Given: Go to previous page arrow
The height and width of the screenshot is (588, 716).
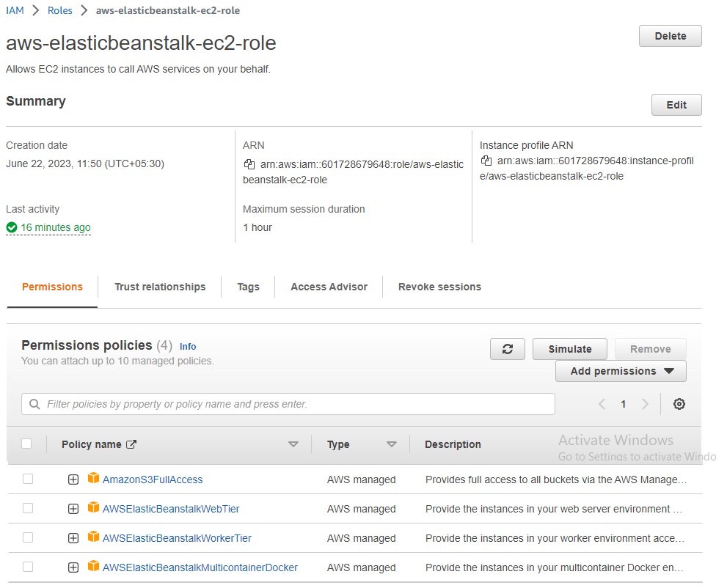Looking at the screenshot, I should pyautogui.click(x=602, y=403).
